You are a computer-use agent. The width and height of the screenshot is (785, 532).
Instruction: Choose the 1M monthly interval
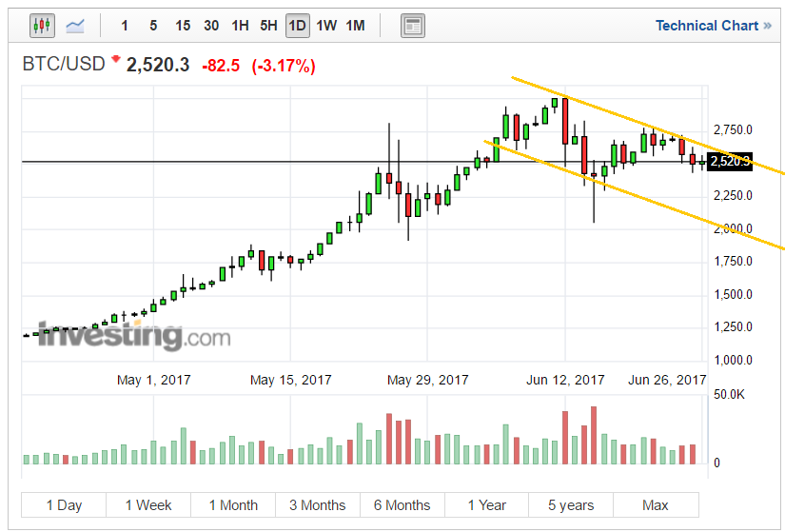[355, 26]
